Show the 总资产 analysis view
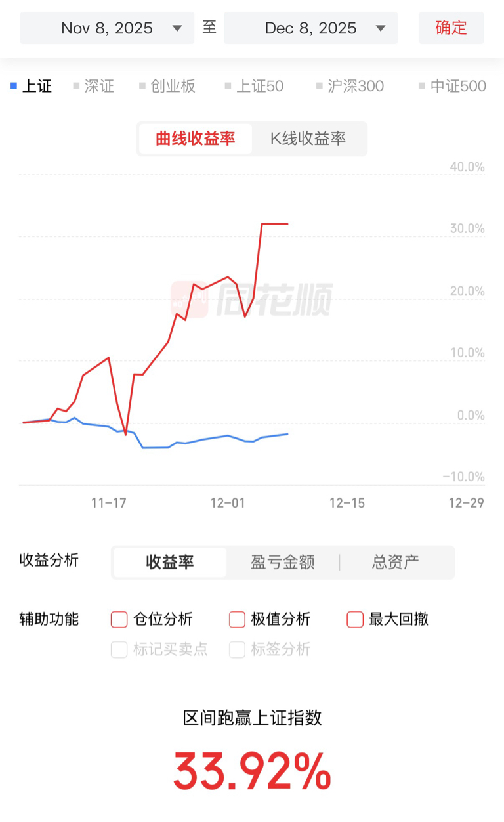Screen dimensions: 504x822 (x=395, y=562)
